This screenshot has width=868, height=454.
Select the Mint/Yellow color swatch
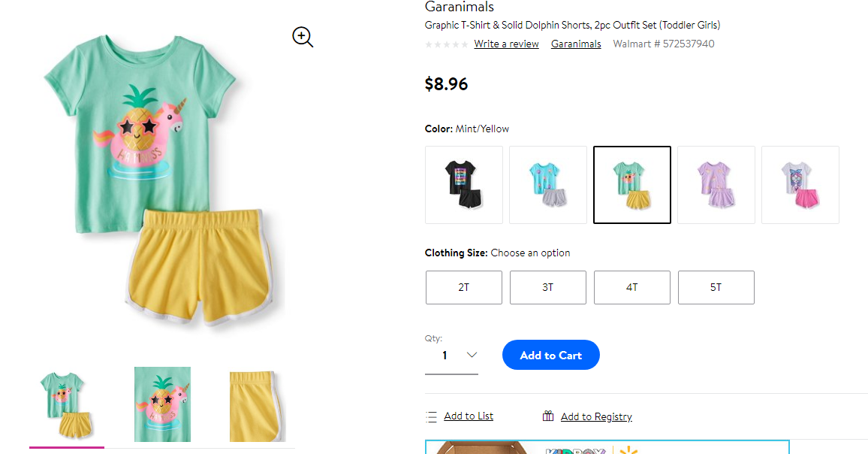[632, 185]
